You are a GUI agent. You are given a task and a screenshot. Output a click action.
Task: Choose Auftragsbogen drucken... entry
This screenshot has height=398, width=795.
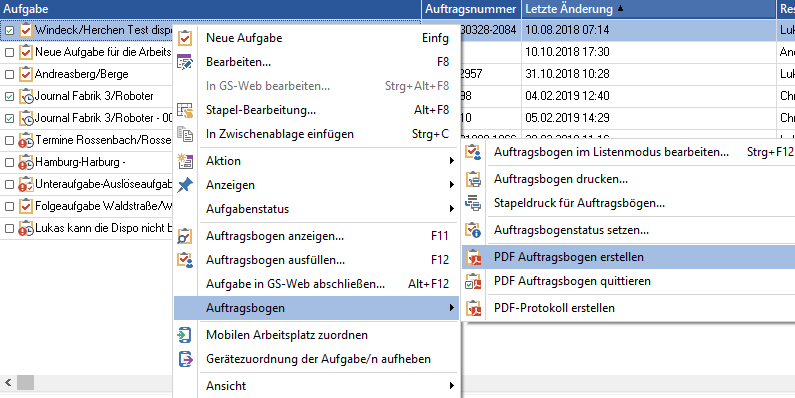[629, 179]
